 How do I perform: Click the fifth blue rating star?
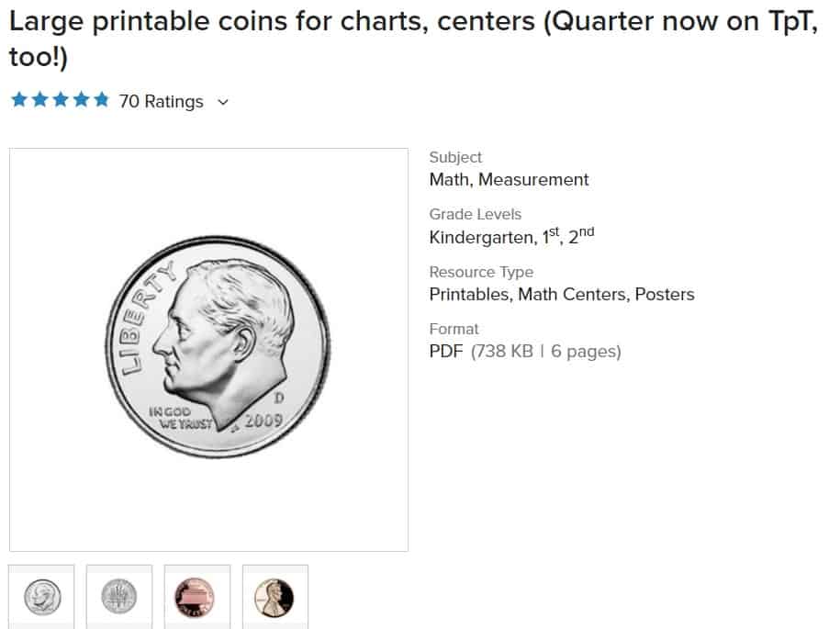(101, 100)
